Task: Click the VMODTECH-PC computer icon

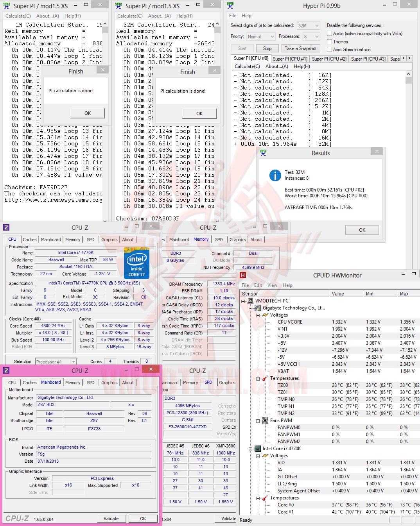Action: (x=250, y=301)
